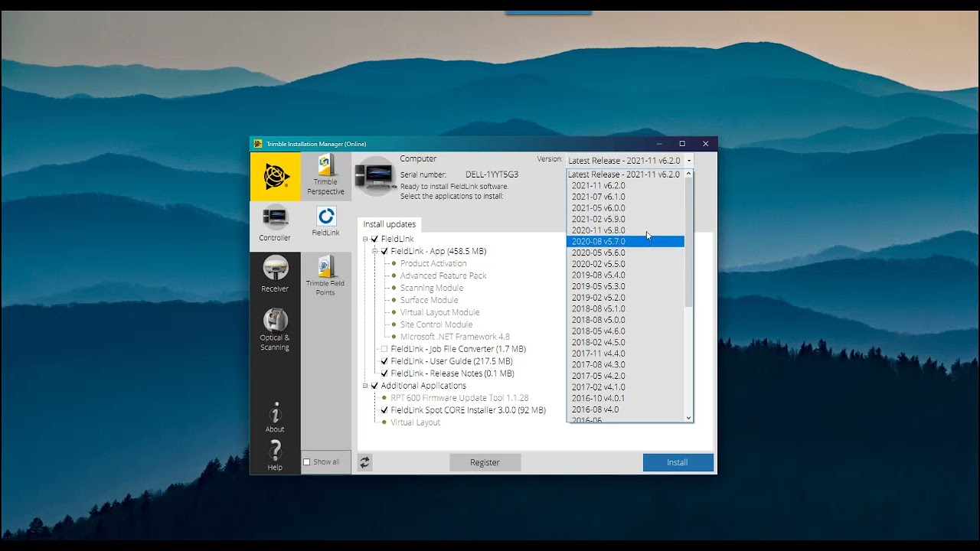Screen dimensions: 980x551
Task: Select the Controller device icon
Action: click(275, 219)
